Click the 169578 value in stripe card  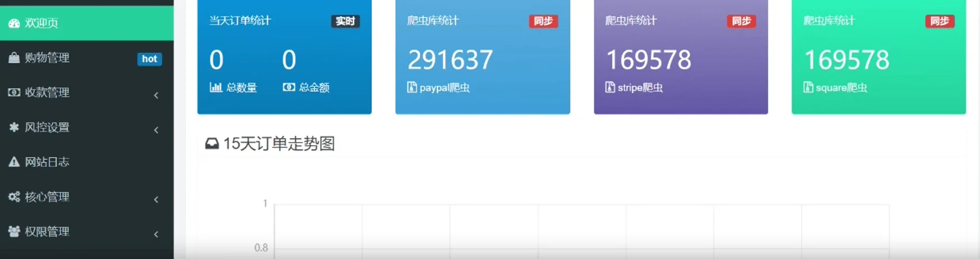coord(649,60)
